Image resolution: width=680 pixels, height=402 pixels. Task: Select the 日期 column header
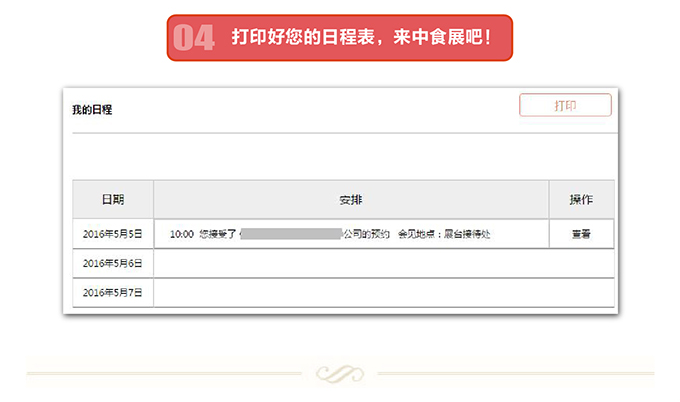pyautogui.click(x=113, y=199)
